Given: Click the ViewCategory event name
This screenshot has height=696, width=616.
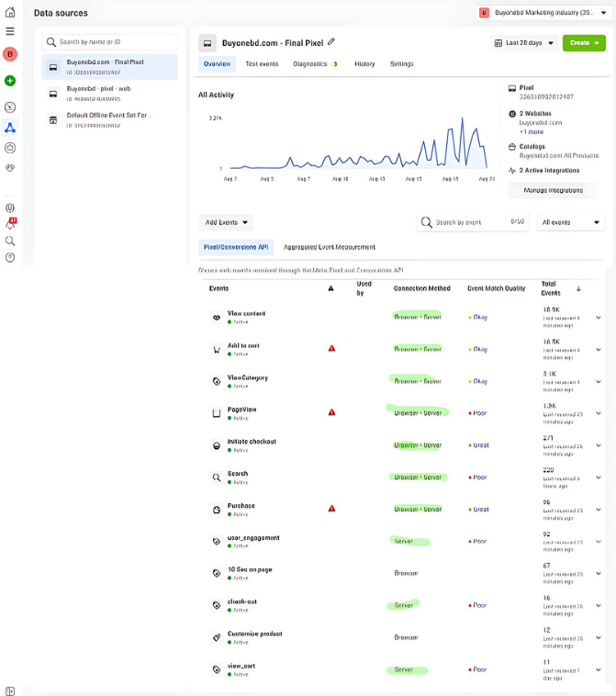Looking at the screenshot, I should (248, 377).
